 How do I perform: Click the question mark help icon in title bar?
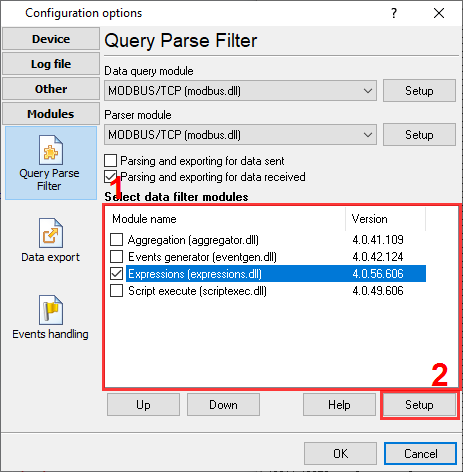click(394, 13)
